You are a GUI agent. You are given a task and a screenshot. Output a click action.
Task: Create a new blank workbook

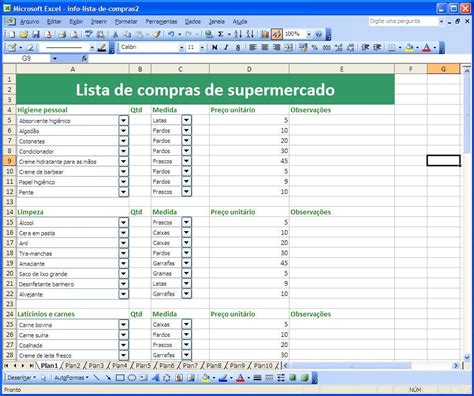pos(12,34)
